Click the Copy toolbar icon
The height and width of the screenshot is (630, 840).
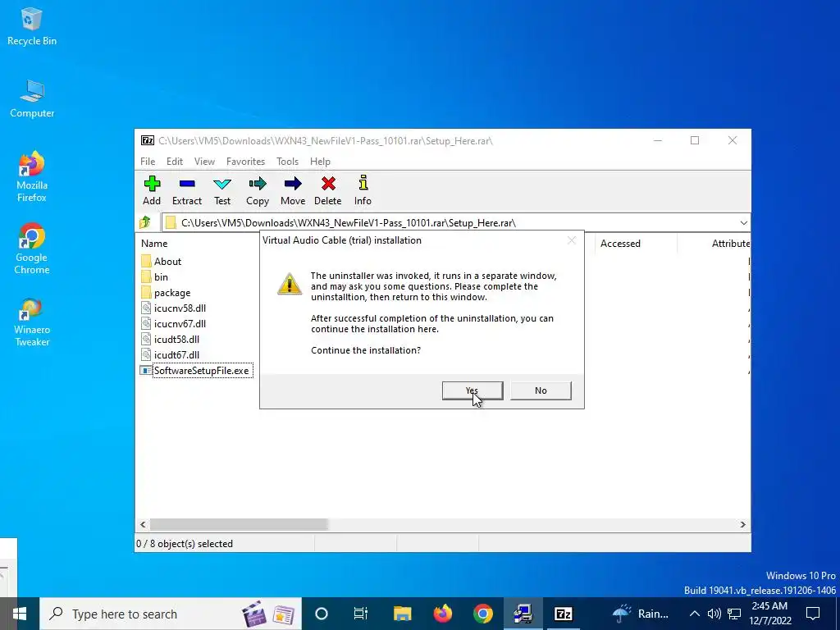(x=257, y=190)
